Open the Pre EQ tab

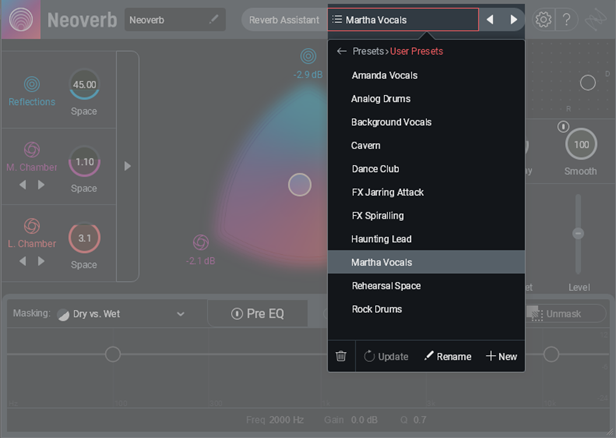click(258, 313)
